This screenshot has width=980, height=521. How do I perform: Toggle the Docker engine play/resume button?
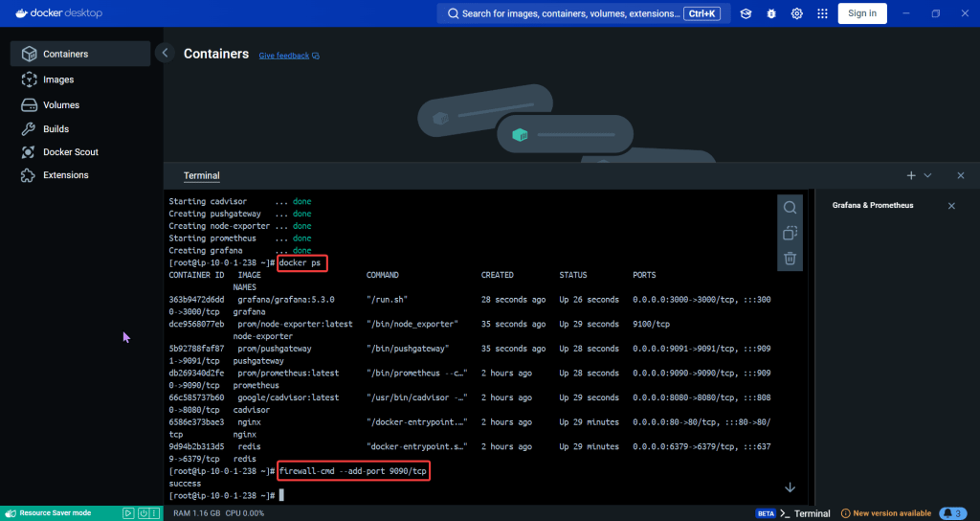click(x=128, y=513)
